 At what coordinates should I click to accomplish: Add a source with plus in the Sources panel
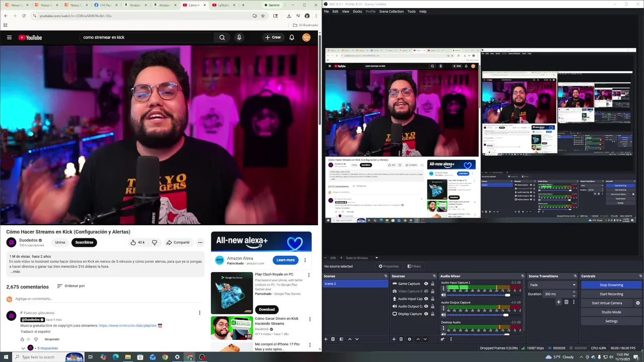pos(394,339)
